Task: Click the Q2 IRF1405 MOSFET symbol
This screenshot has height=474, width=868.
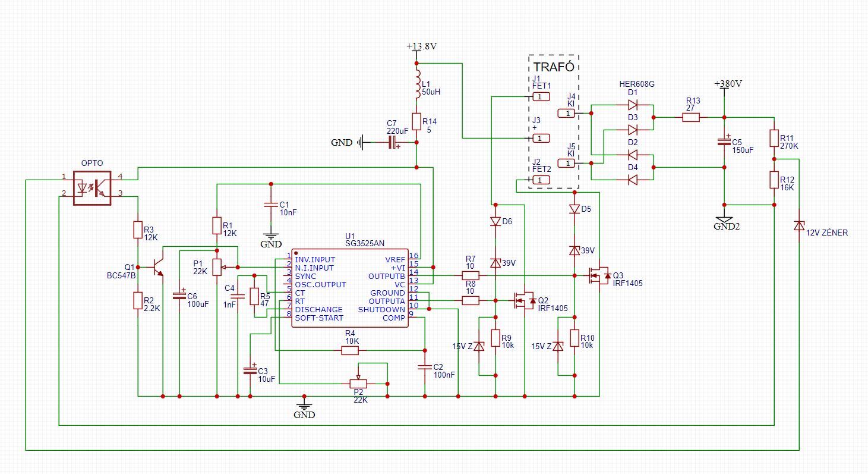Action: point(524,301)
